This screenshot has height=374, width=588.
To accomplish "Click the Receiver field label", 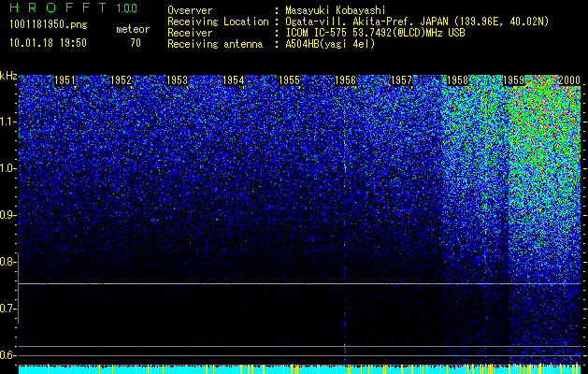I will [190, 33].
